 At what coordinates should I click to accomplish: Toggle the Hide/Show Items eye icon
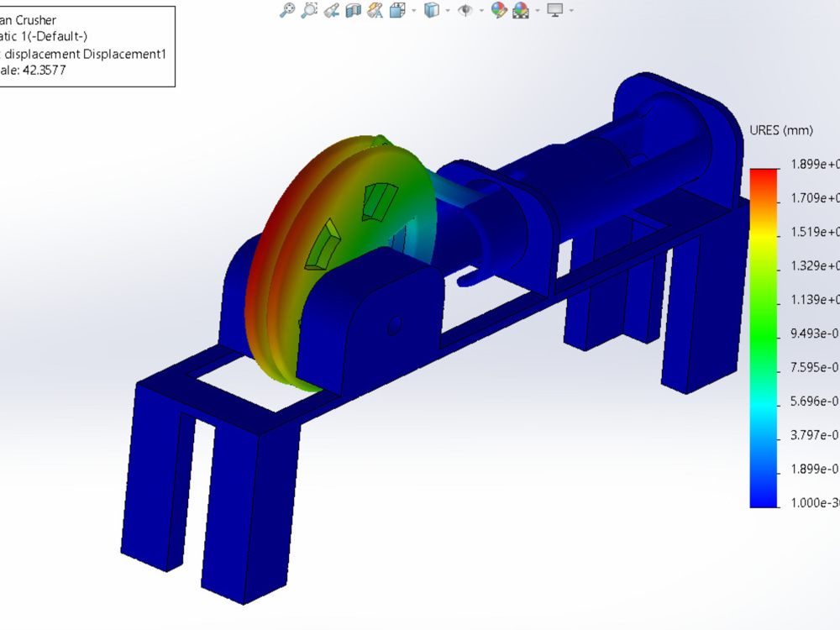pos(465,11)
